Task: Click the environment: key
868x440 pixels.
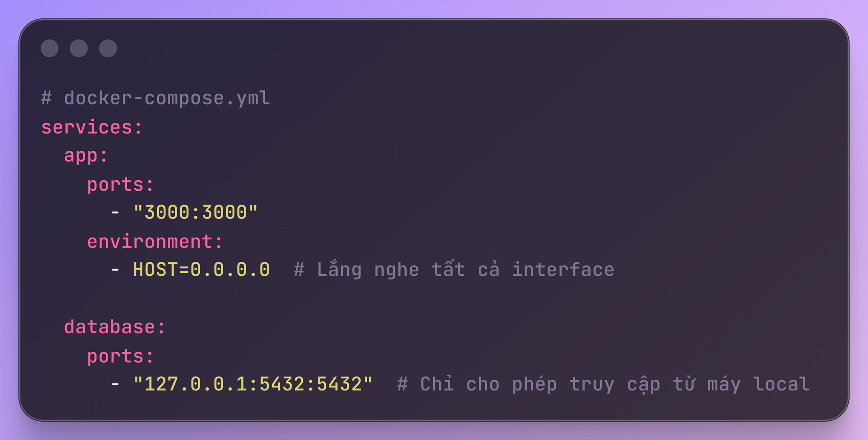Action: [x=155, y=242]
